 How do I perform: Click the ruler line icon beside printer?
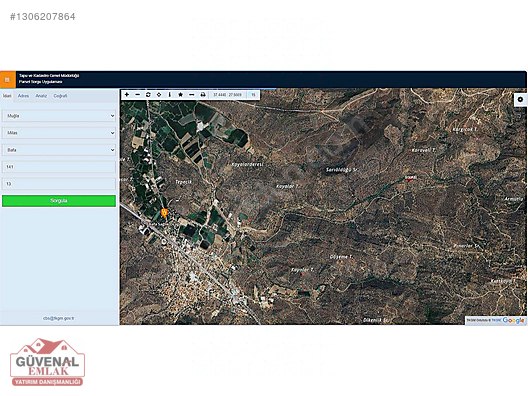click(x=192, y=95)
